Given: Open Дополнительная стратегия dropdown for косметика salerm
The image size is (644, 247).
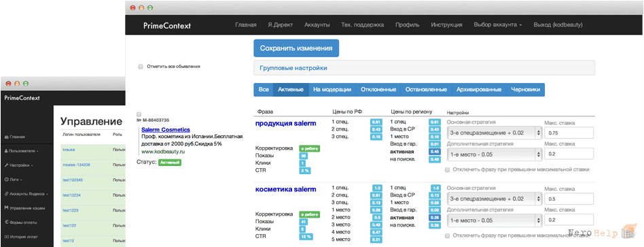Looking at the screenshot, I should (x=495, y=220).
